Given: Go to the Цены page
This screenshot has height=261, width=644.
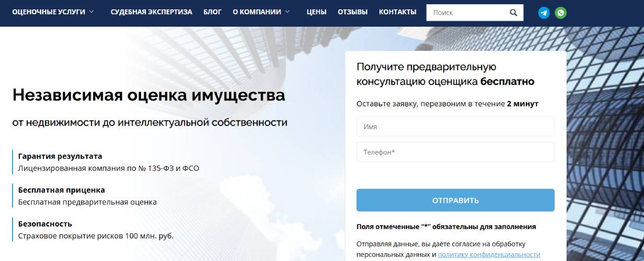Looking at the screenshot, I should click(x=317, y=12).
